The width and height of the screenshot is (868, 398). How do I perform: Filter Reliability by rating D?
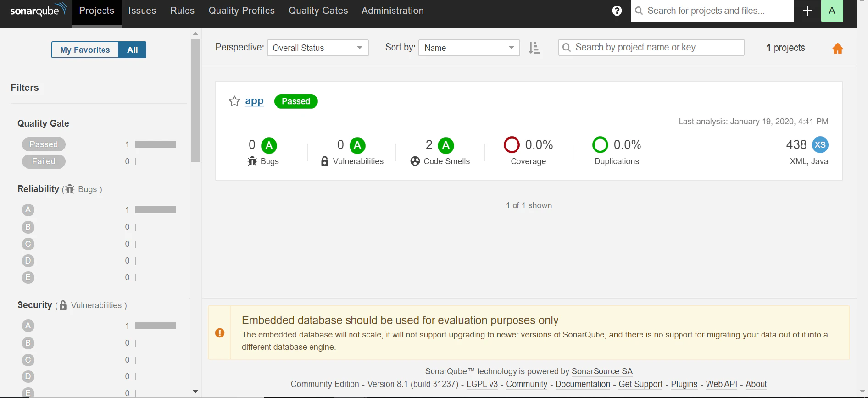pos(28,260)
